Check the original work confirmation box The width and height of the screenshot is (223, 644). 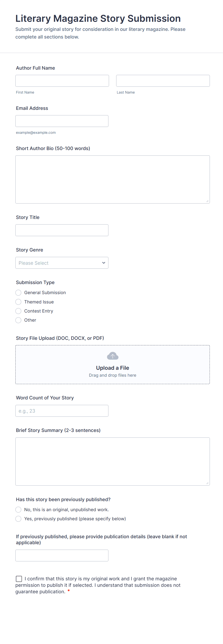(19, 579)
